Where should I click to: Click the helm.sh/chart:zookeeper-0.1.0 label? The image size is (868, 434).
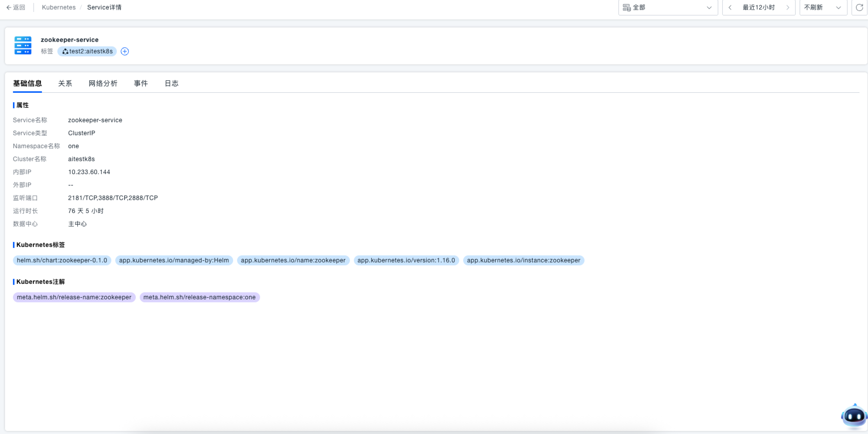point(62,260)
